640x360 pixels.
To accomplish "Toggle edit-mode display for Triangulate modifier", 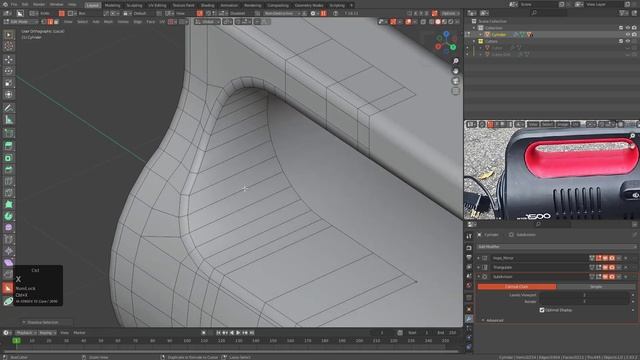I will (599, 267).
